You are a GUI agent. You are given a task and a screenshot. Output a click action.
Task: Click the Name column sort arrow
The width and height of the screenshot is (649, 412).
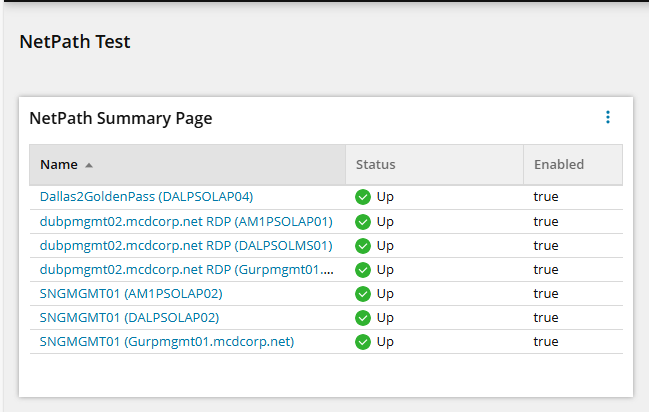[89, 165]
